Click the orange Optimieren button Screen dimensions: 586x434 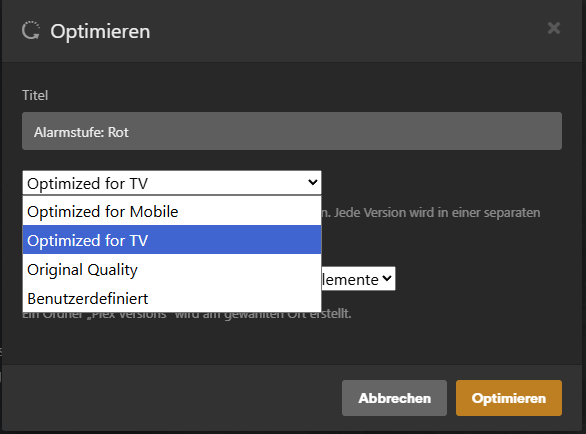[509, 398]
